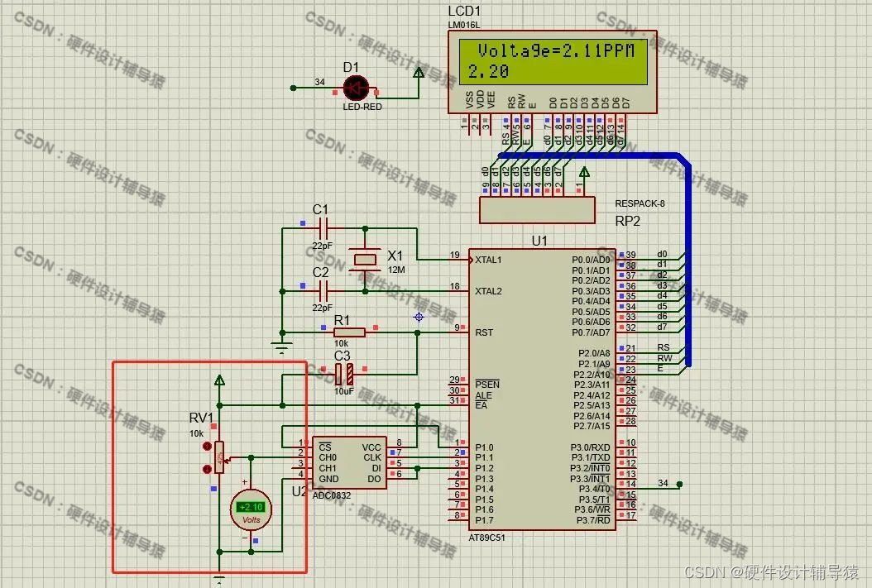
Task: Click the LED-RED label
Action: pos(362,107)
